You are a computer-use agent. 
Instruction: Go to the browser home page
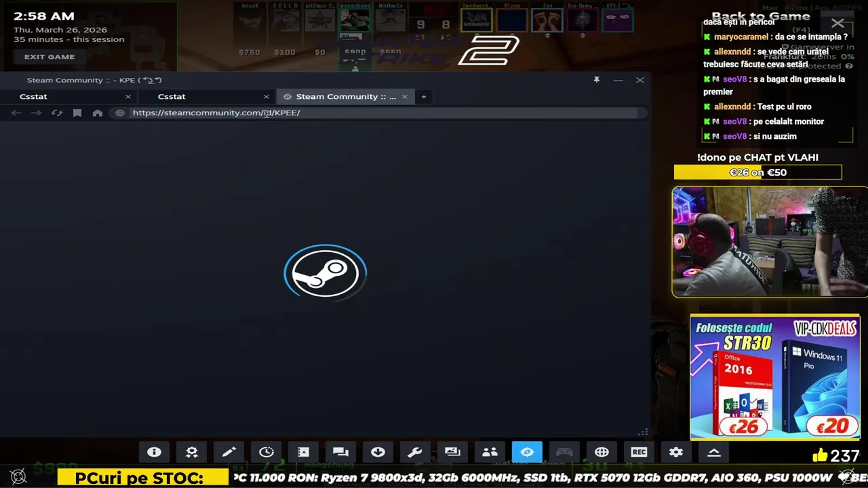tap(98, 113)
